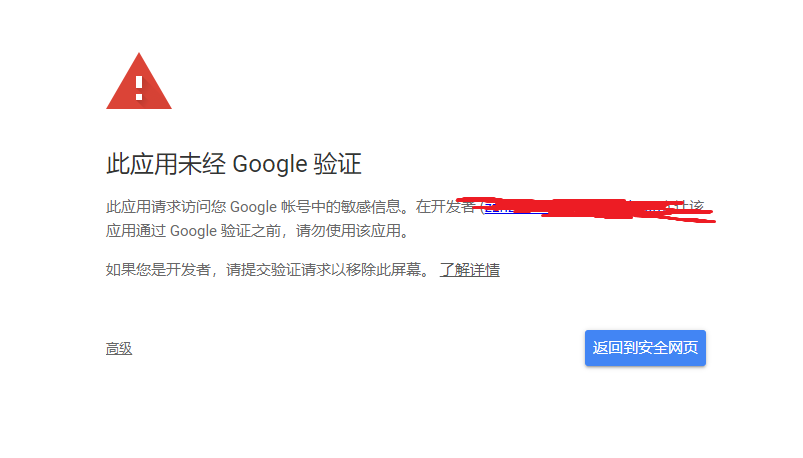The height and width of the screenshot is (458, 803).
Task: Click the 返回到安全网页 blue button
Action: coord(645,348)
